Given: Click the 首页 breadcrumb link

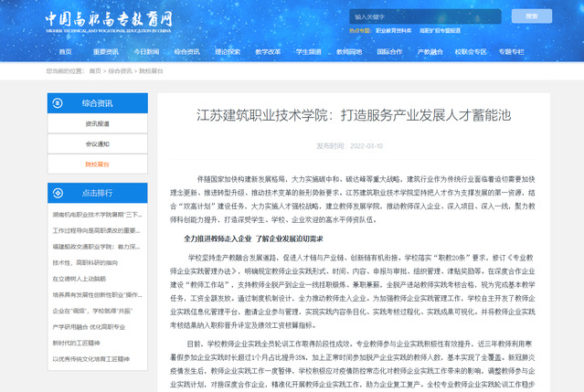Looking at the screenshot, I should (93, 70).
